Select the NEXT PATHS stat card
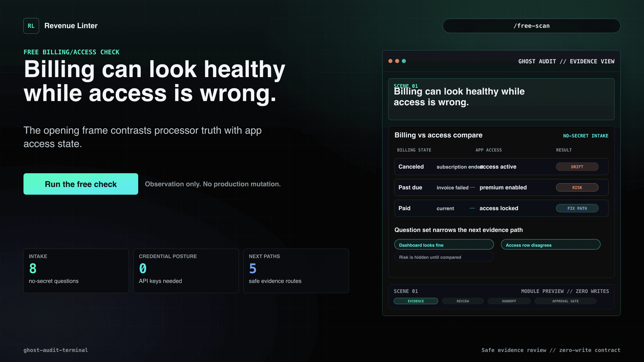Viewport: 644px width, 362px height. click(296, 271)
